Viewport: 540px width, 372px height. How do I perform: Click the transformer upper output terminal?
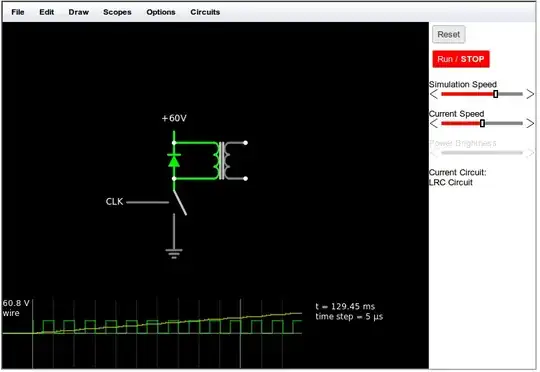click(245, 143)
